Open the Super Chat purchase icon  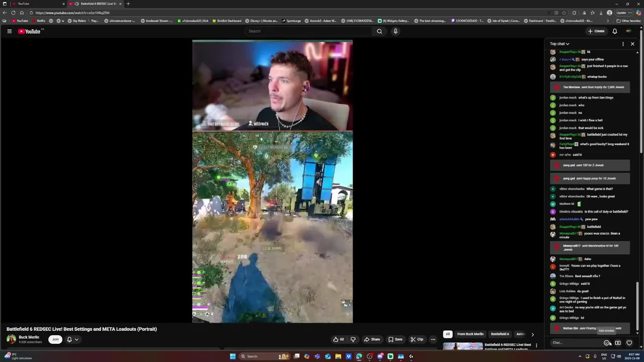coord(618,343)
